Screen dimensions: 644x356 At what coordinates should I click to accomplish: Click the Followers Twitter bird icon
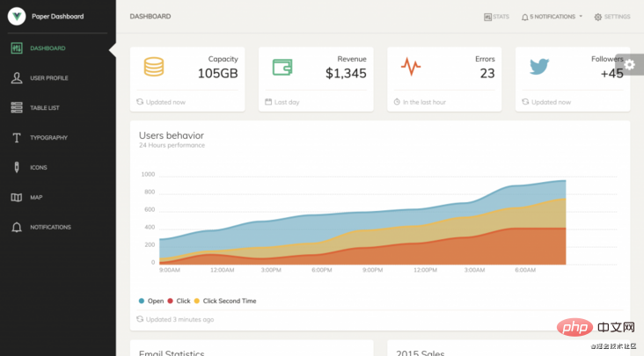click(539, 67)
